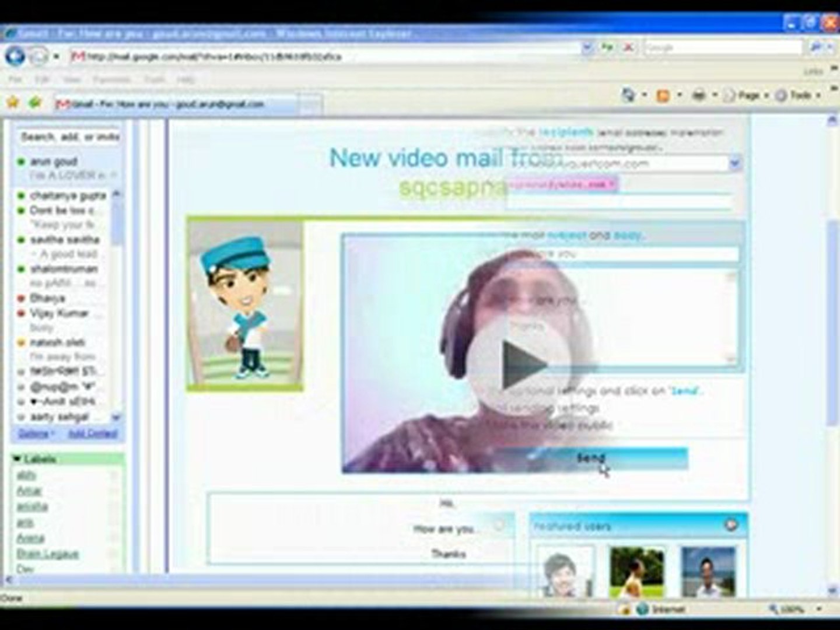The image size is (840, 630).
Task: Click the Home icon in command bar
Action: point(628,95)
